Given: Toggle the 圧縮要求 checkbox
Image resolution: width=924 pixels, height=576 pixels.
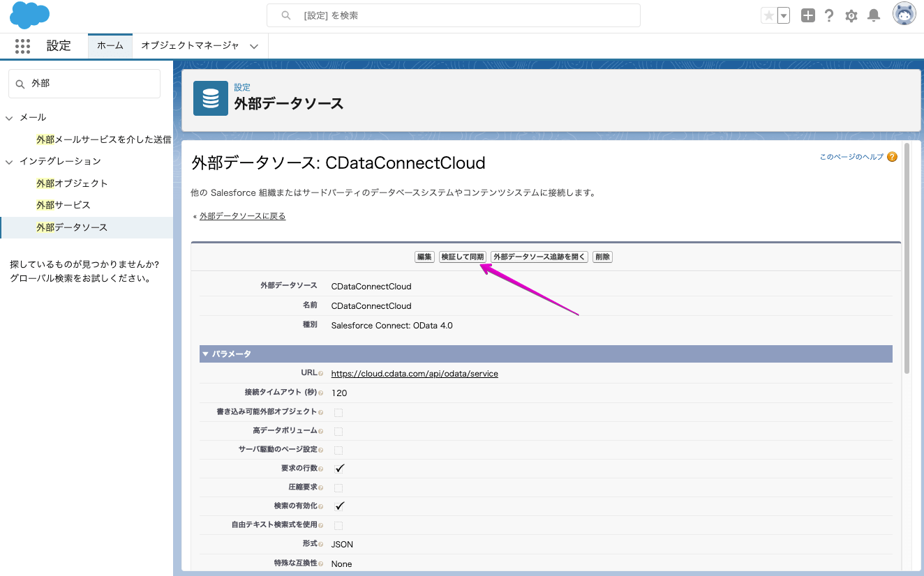Looking at the screenshot, I should point(338,487).
